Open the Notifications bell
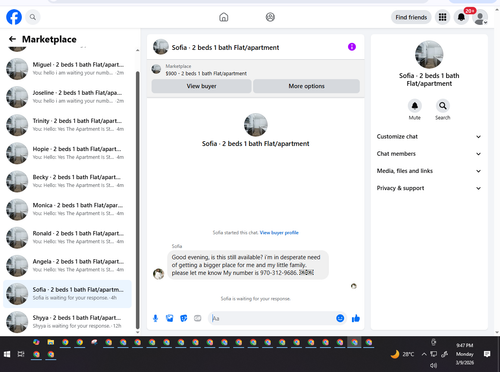500x372 pixels. pos(461,17)
